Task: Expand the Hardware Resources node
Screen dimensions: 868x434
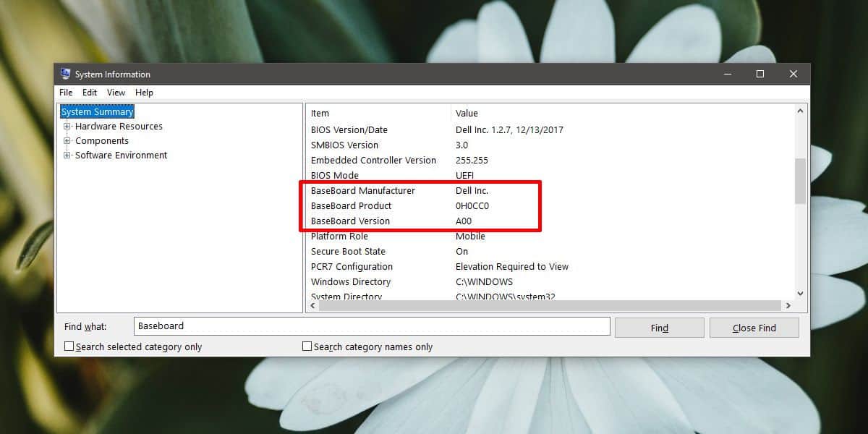Action: 67,126
